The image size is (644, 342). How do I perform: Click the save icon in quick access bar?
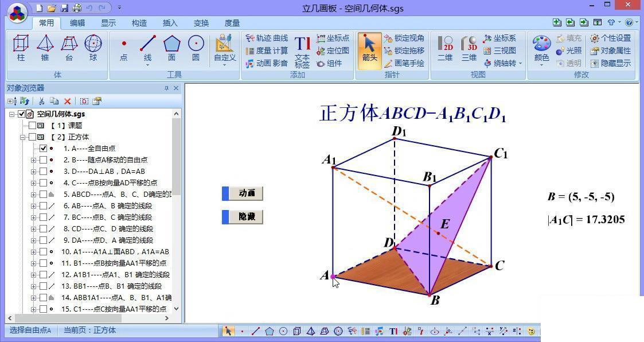click(64, 8)
